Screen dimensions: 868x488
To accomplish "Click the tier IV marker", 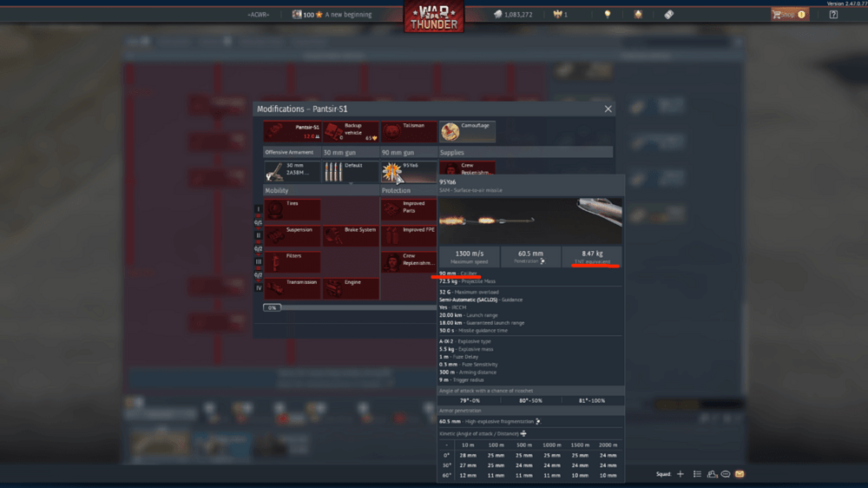I will click(258, 287).
